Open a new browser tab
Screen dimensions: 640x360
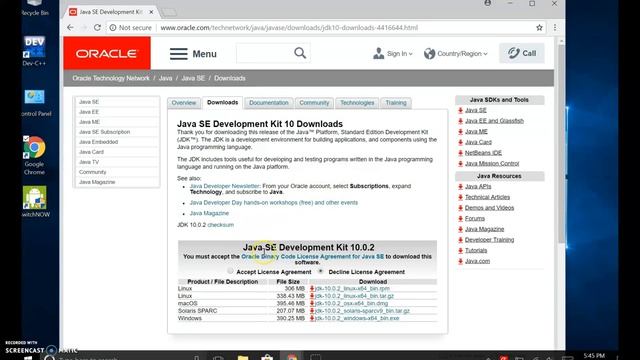168,13
